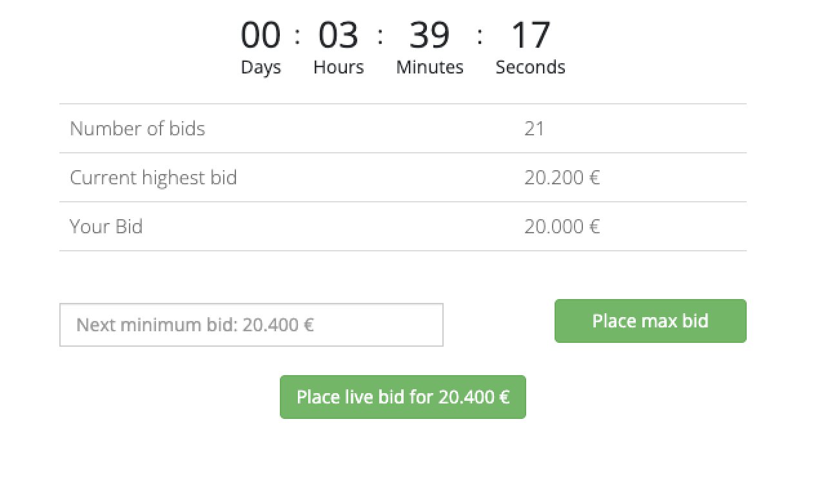Click the 20.000 € your bid amount
Viewport: 837px width, 504px height.
(562, 227)
